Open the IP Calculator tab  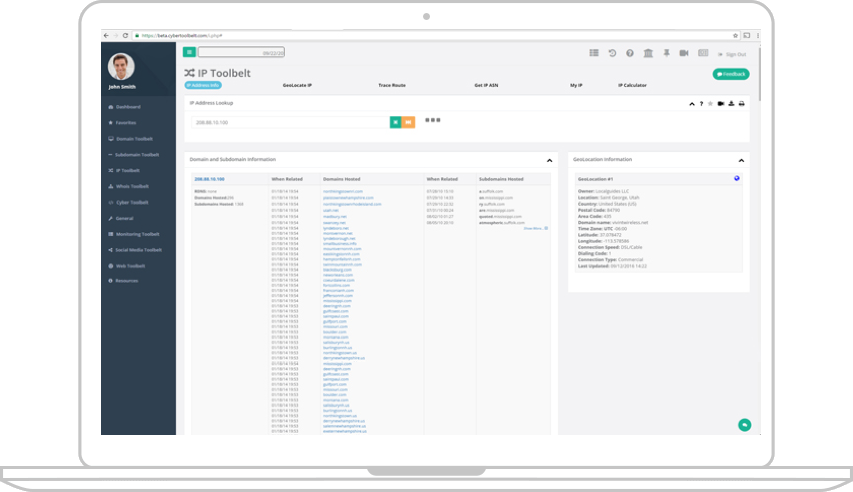[632, 86]
